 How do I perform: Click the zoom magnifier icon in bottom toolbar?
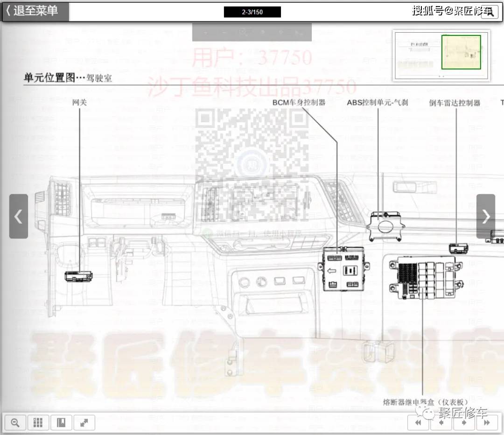pos(15,423)
